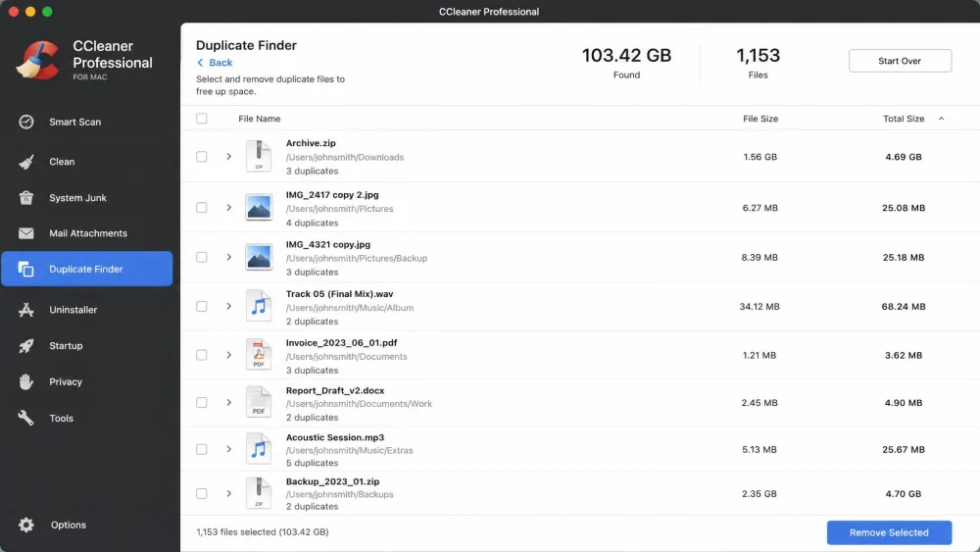Click the Options gear icon

[x=26, y=525]
